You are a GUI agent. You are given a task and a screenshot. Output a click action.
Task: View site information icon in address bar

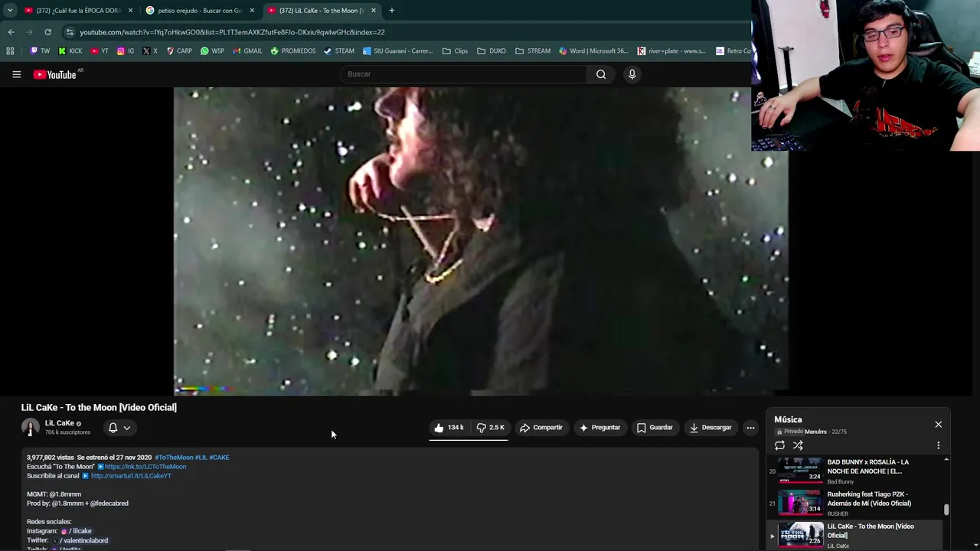[x=70, y=32]
